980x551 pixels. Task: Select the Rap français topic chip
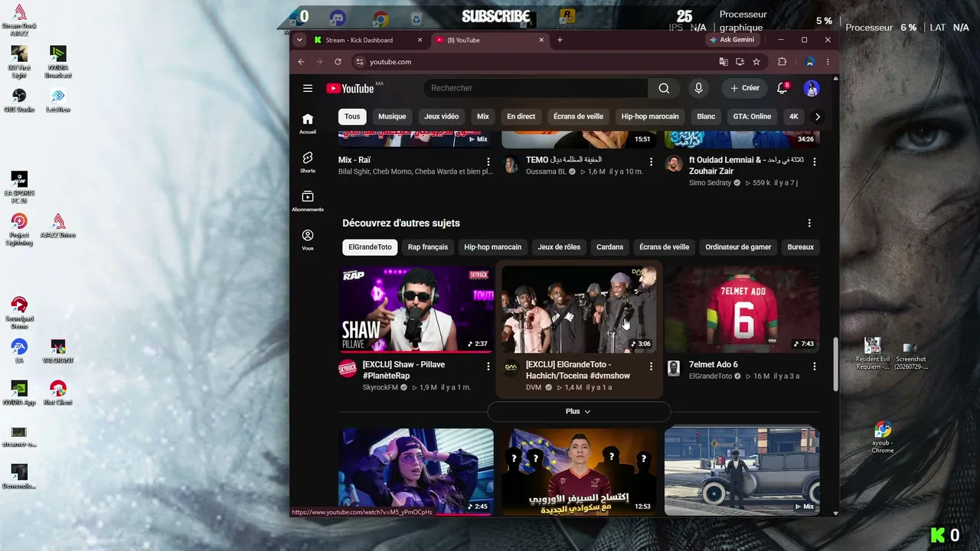click(x=428, y=247)
